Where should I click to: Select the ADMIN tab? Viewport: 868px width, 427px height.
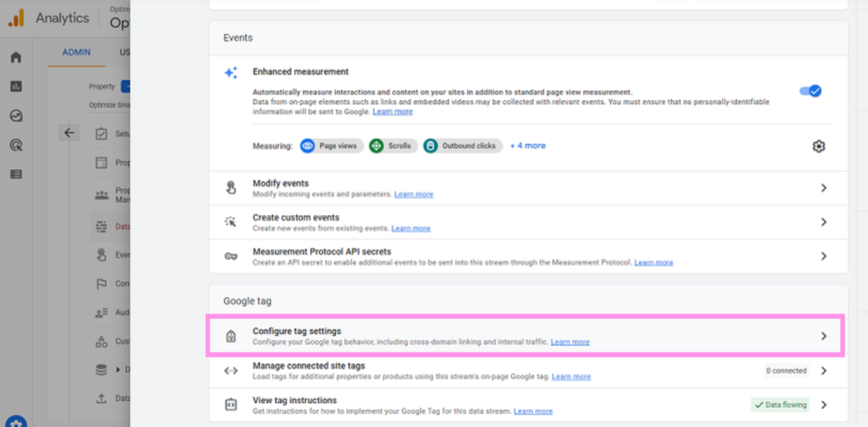click(77, 52)
